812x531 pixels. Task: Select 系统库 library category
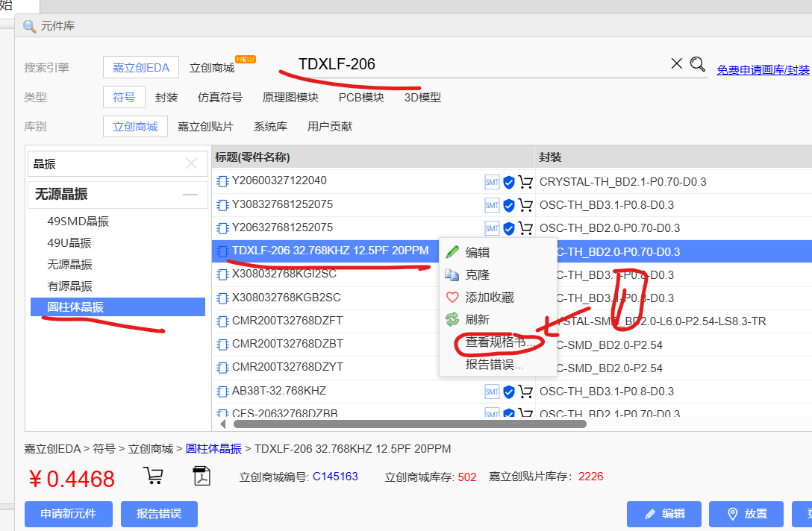pyautogui.click(x=270, y=126)
